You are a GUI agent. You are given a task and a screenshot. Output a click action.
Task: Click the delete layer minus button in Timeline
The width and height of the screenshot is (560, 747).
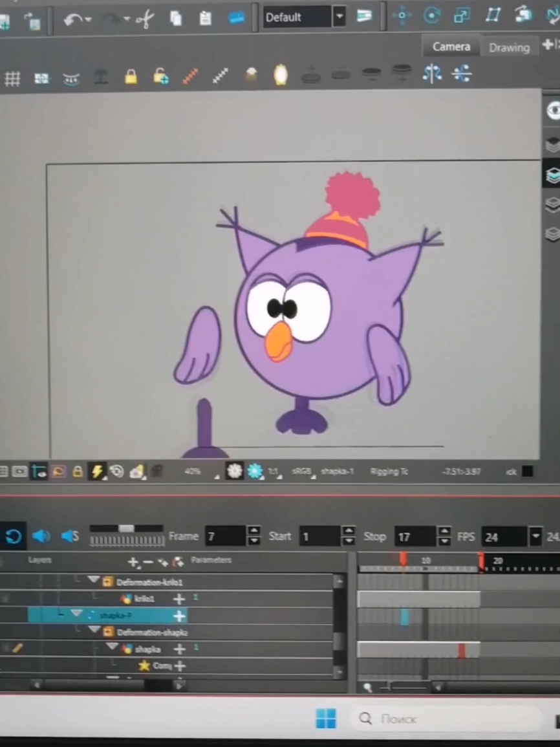coord(148,562)
